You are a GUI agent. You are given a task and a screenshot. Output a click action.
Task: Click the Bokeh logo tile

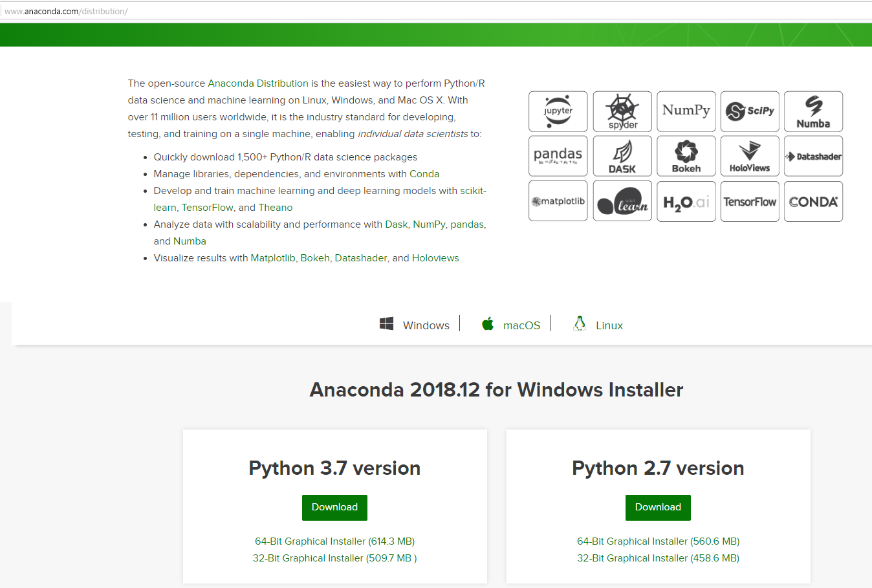[x=686, y=156]
